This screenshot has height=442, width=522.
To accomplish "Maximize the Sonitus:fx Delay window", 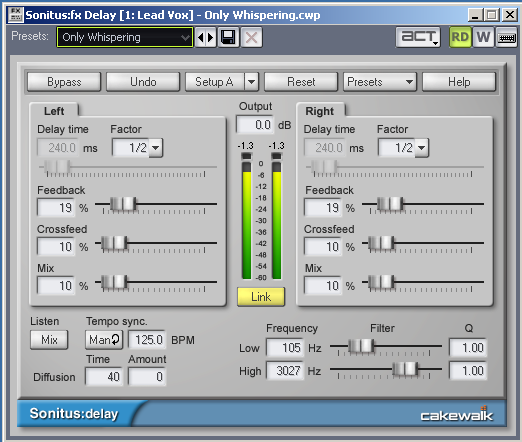I will click(x=491, y=15).
